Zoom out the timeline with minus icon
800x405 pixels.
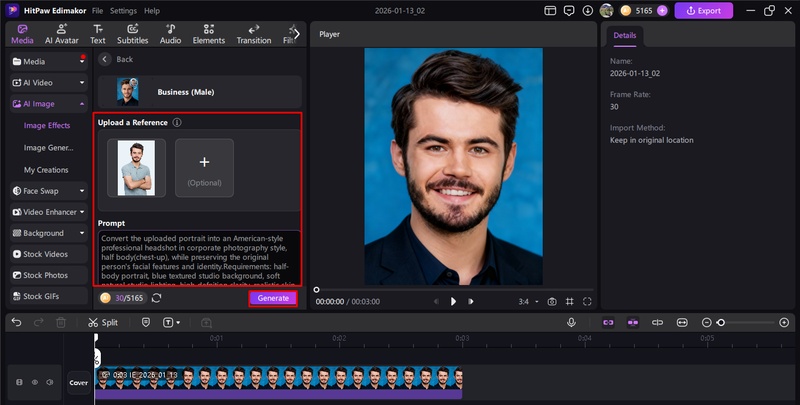[x=707, y=322]
